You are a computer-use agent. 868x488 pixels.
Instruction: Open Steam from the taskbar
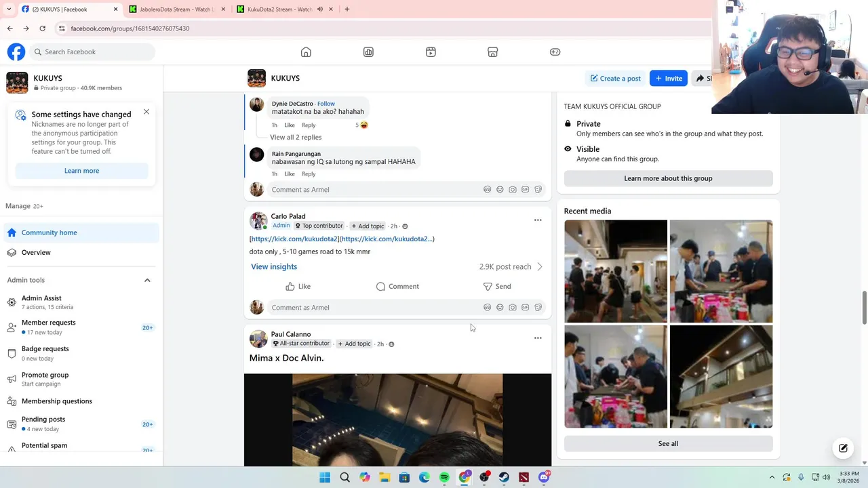pos(504,477)
